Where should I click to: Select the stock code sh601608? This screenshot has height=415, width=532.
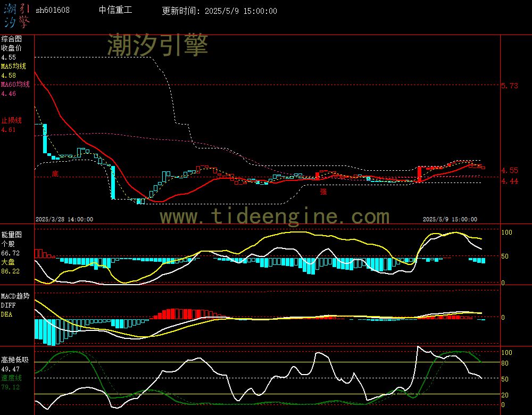click(x=53, y=10)
